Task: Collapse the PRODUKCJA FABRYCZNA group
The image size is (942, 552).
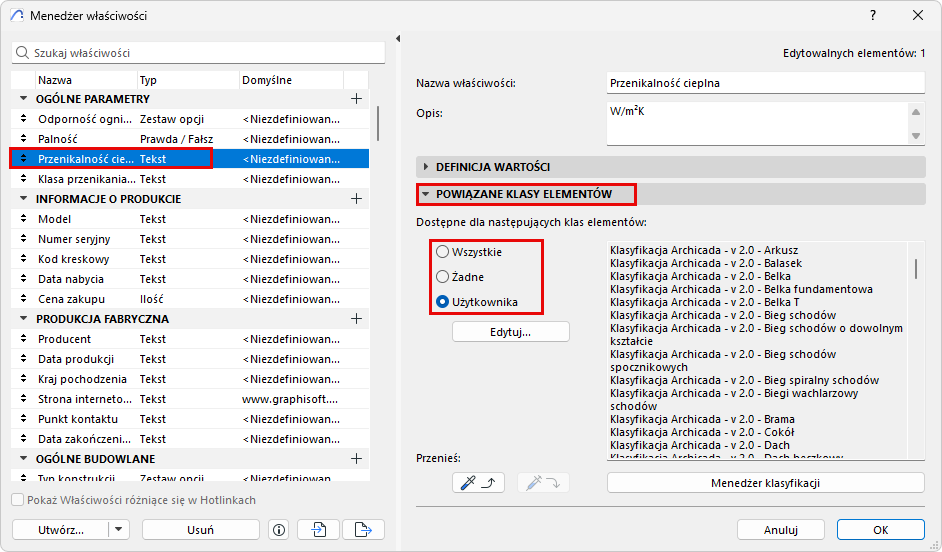Action: click(24, 319)
